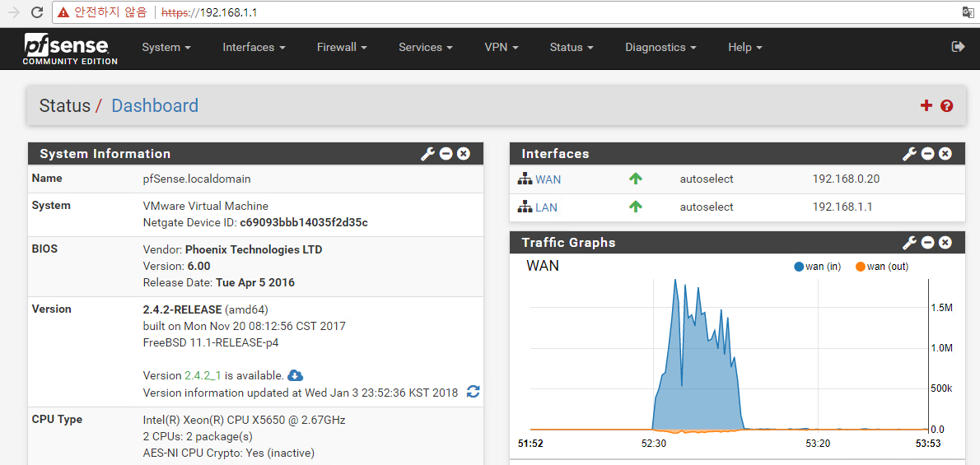Image resolution: width=980 pixels, height=465 pixels.
Task: Refresh version information with circular arrows icon
Action: coord(474,392)
